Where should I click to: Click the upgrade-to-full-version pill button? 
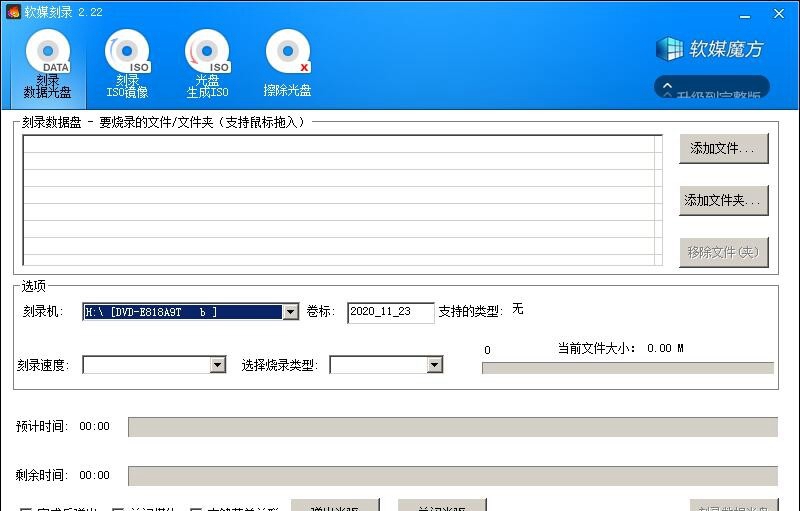coord(712,87)
